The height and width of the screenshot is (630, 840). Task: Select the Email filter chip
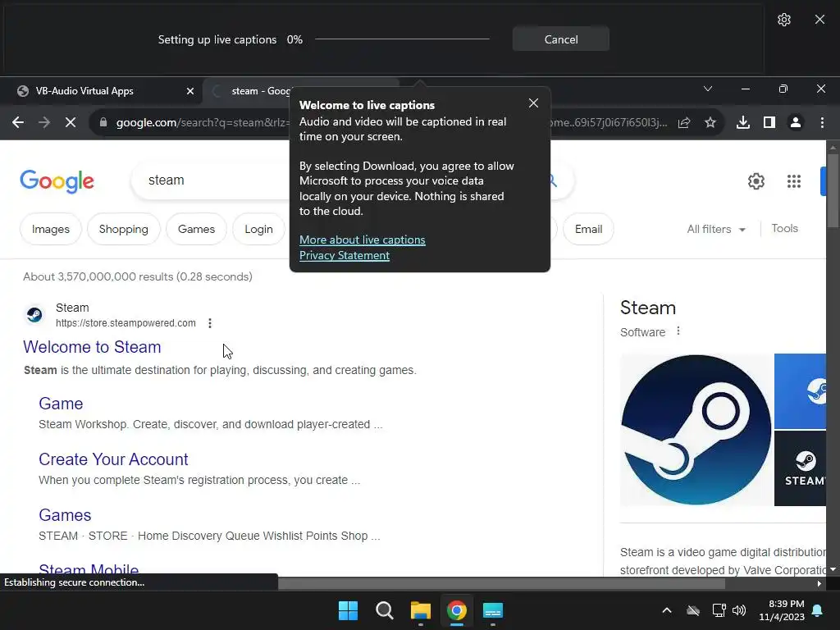(588, 230)
